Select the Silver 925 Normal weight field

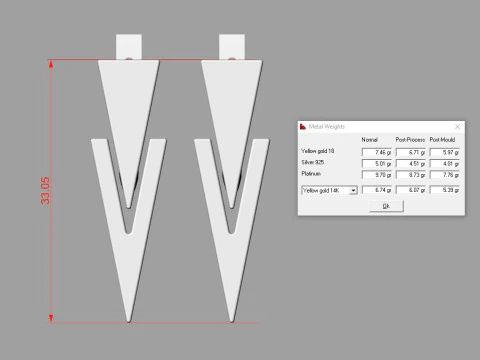coord(377,164)
